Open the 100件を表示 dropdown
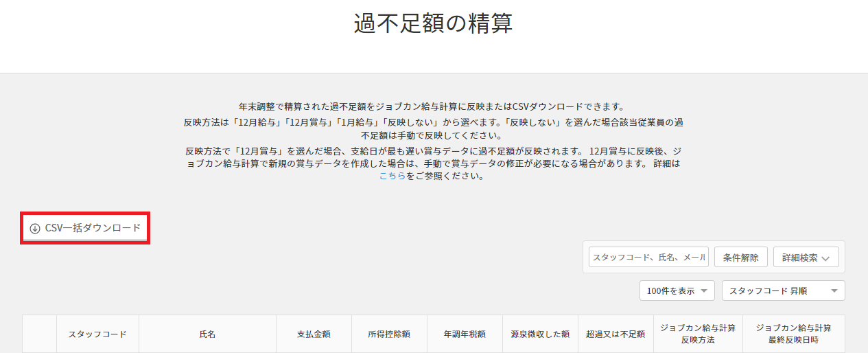The image size is (868, 353). (677, 291)
